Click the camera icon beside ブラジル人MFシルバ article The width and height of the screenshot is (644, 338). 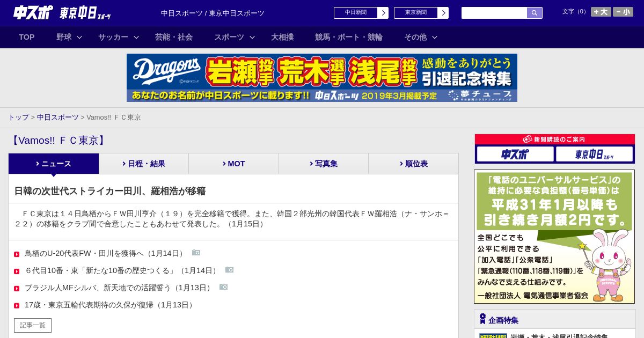tap(224, 287)
